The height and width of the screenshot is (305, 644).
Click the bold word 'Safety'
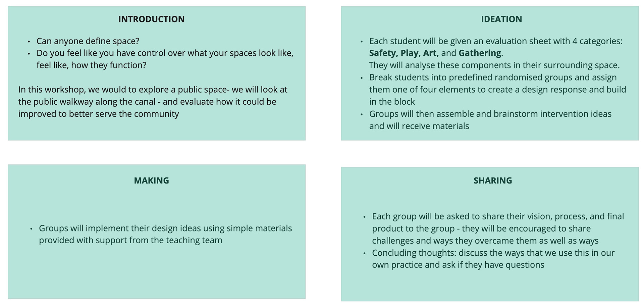[x=383, y=53]
